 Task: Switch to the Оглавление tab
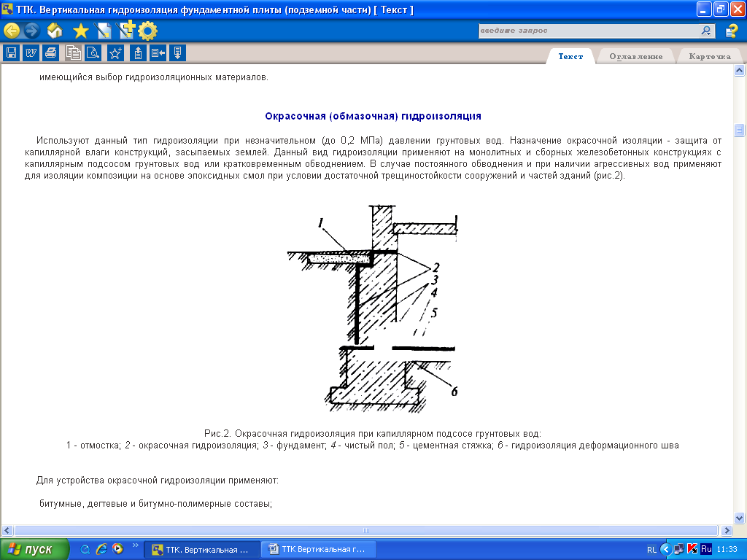point(635,56)
